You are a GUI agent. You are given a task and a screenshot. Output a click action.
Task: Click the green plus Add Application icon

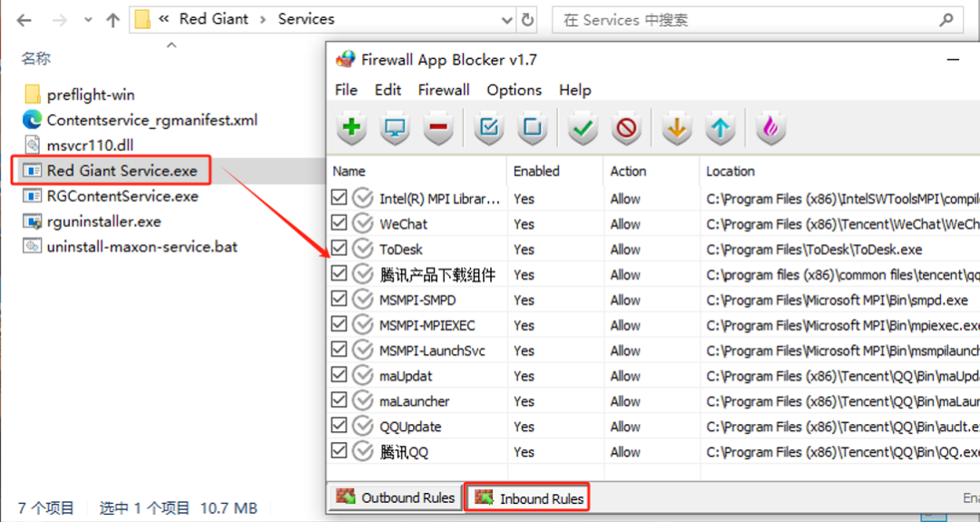[x=351, y=127]
